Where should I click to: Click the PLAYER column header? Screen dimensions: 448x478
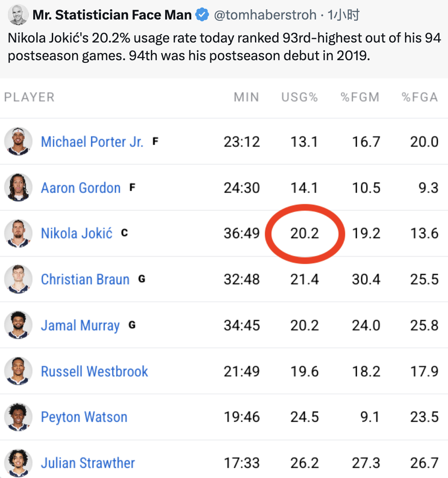point(29,97)
